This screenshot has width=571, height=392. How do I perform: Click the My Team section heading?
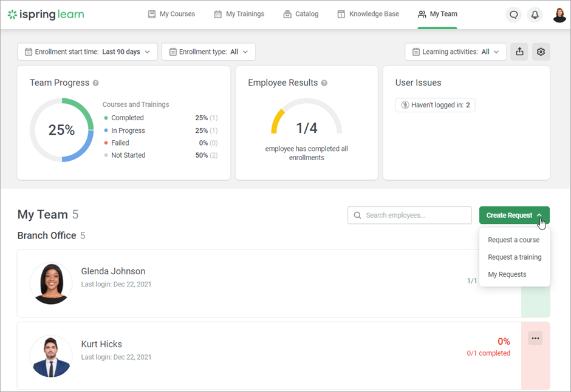[43, 215]
